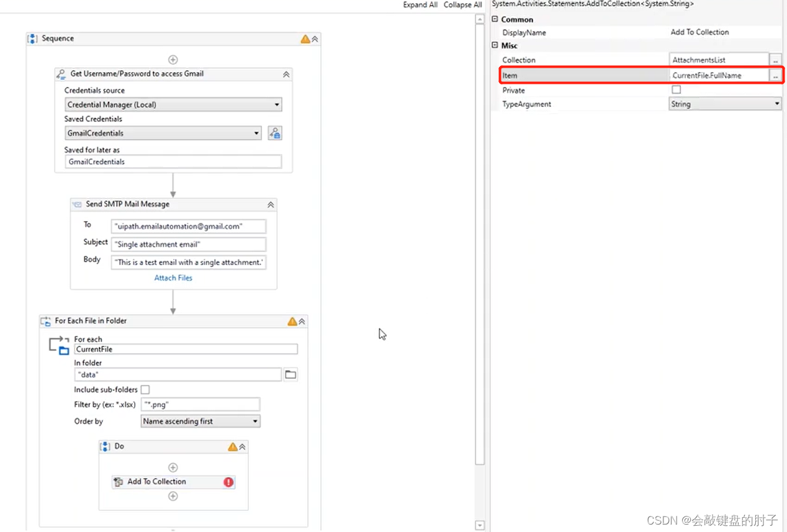Click the For Each File in Folder title icon
787x532 pixels.
tap(46, 321)
